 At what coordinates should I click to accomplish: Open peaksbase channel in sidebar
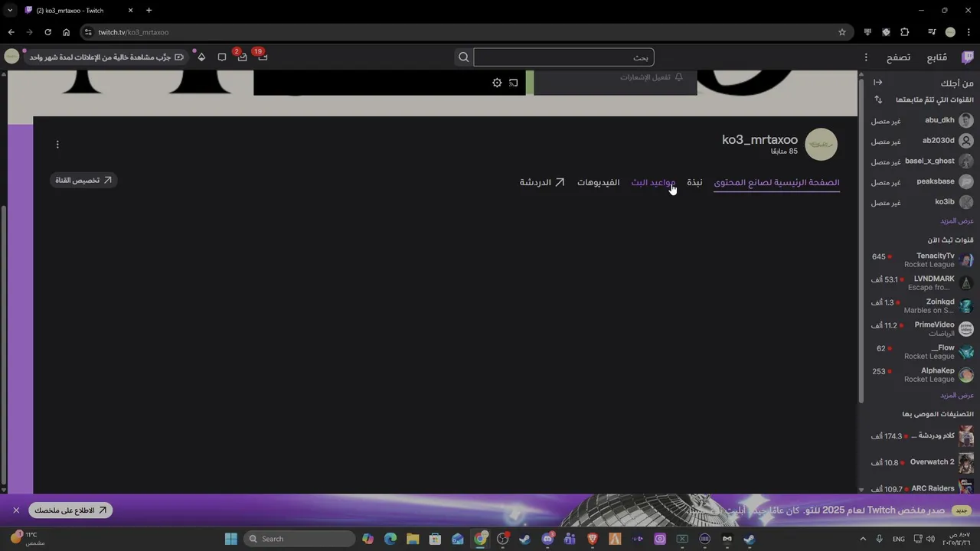[x=922, y=182]
